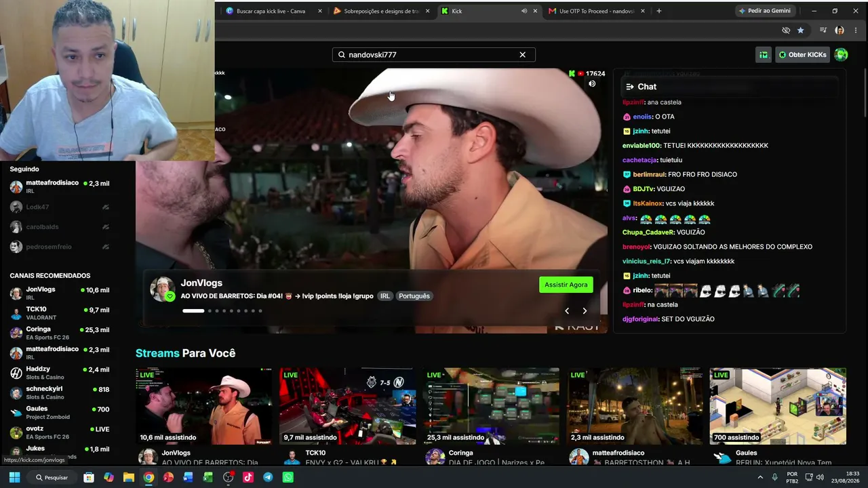Open schneckyirl in recommended channels
The height and width of the screenshot is (488, 868).
60,392
